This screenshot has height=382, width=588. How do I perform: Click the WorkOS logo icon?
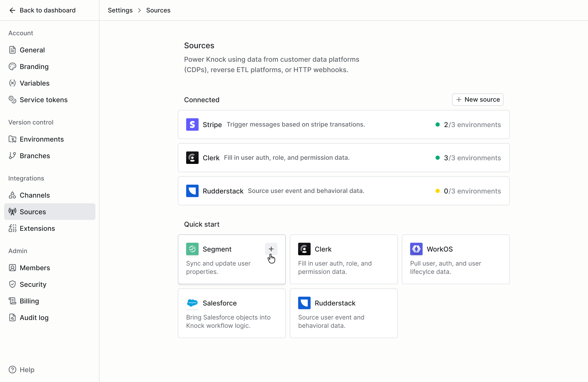(x=416, y=249)
